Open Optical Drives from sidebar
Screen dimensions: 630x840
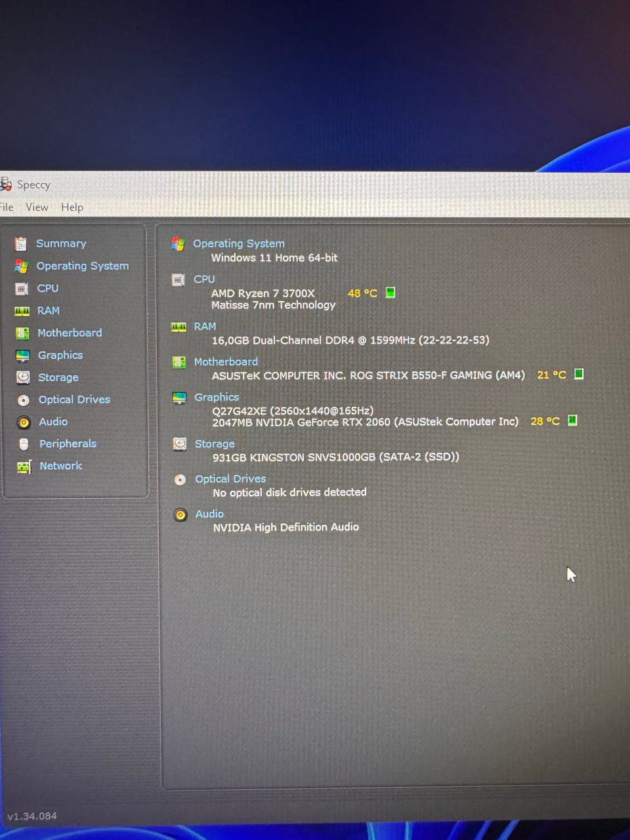coord(74,400)
